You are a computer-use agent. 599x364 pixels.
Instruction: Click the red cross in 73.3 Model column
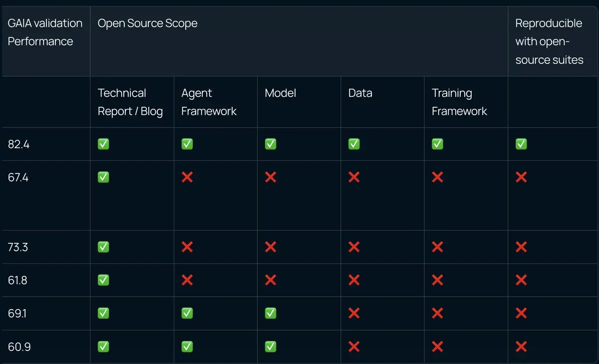[271, 247]
